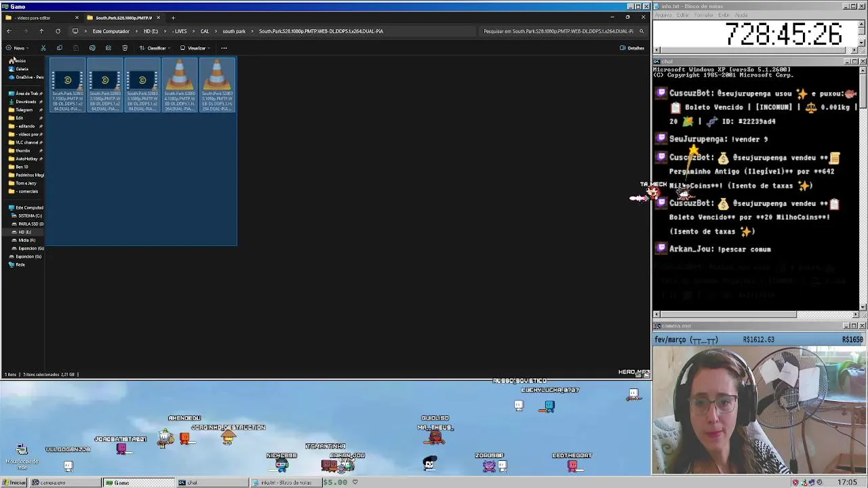Add a new Explorer tab with plus button
Screen dimensions: 868x488
(x=173, y=18)
